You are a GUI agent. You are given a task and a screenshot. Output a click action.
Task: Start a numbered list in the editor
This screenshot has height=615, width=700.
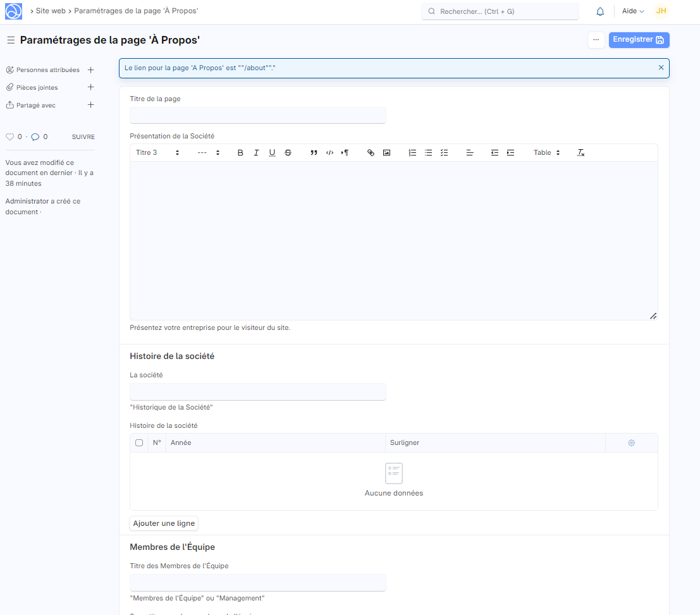412,153
